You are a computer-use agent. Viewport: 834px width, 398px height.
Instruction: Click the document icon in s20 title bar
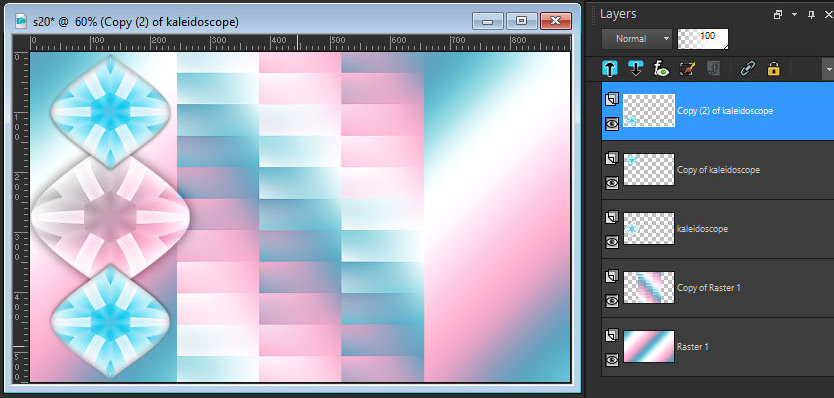(x=21, y=21)
